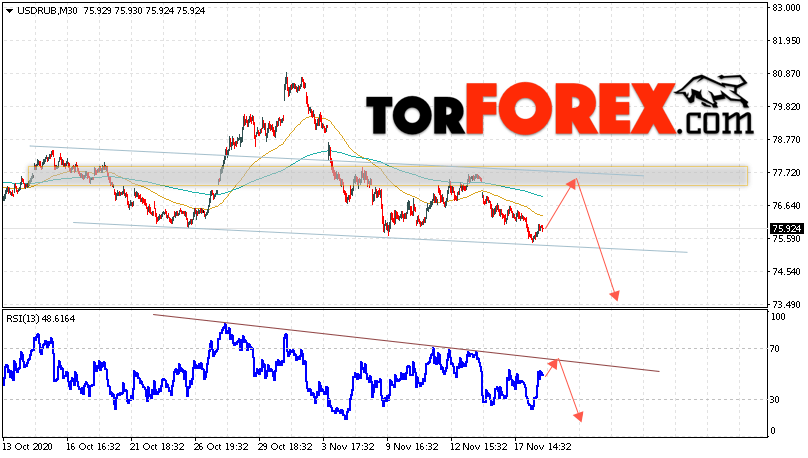Click the OHLC values 75.929 75.930 75.924 75.924
The height and width of the screenshot is (458, 808).
click(x=144, y=11)
